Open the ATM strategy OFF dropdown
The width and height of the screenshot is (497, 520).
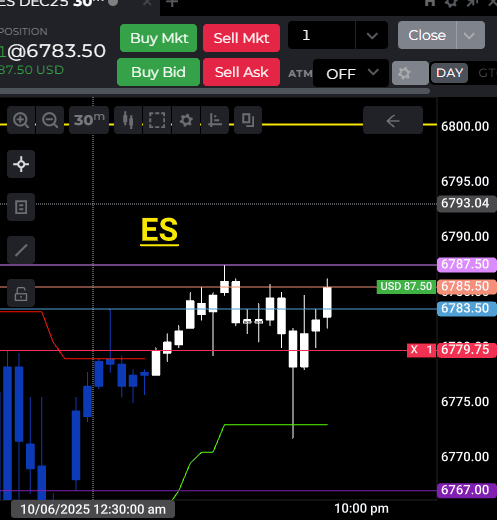[351, 73]
